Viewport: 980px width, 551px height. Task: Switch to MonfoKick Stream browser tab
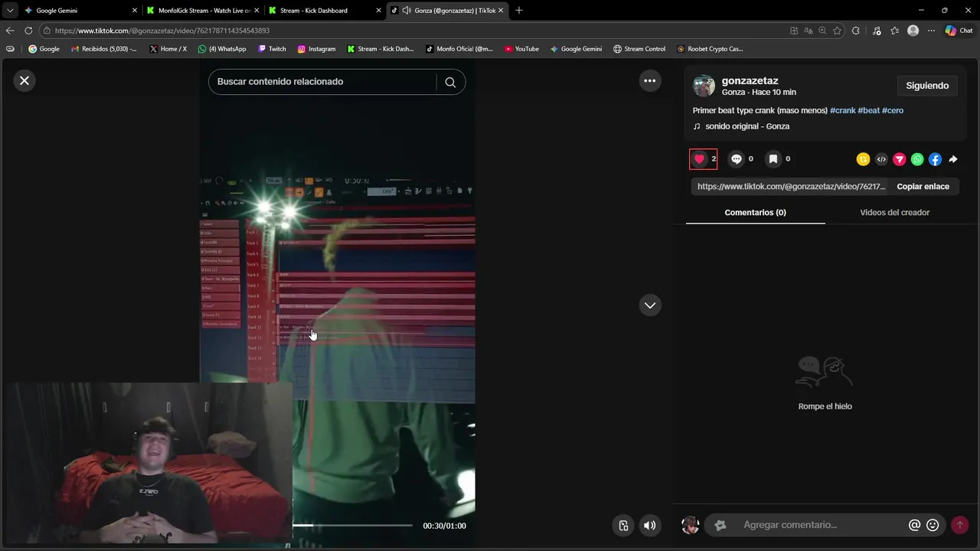(204, 11)
